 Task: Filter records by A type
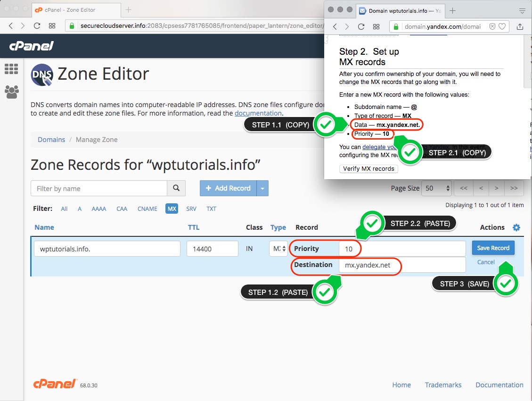[x=80, y=209]
